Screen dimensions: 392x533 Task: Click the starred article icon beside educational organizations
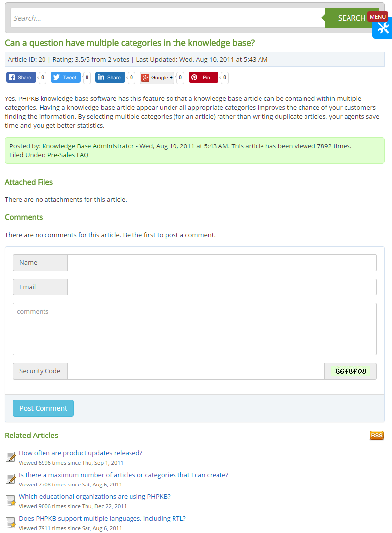click(x=10, y=500)
